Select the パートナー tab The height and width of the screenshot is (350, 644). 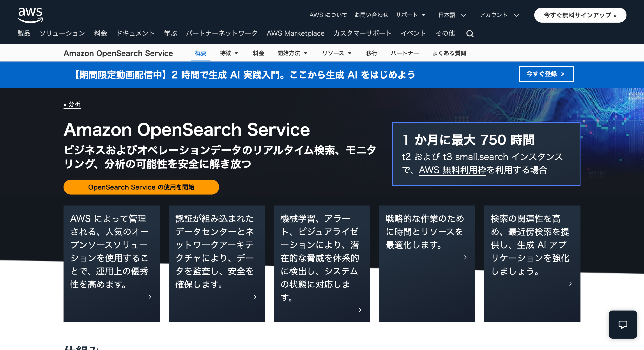405,53
